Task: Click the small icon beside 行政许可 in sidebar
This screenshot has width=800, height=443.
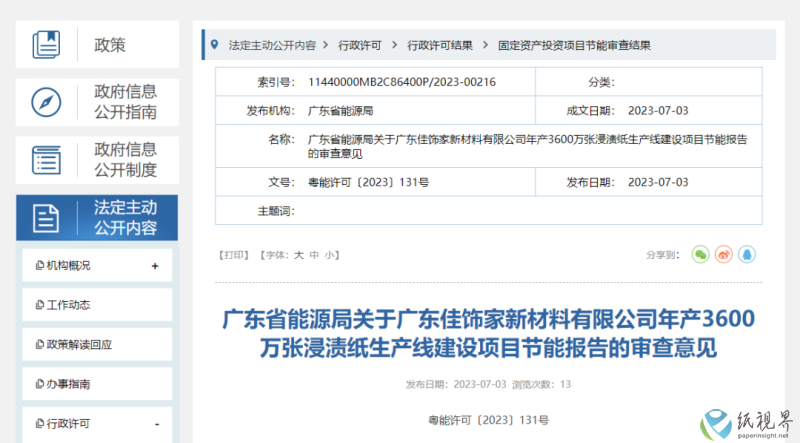Action: (39, 424)
